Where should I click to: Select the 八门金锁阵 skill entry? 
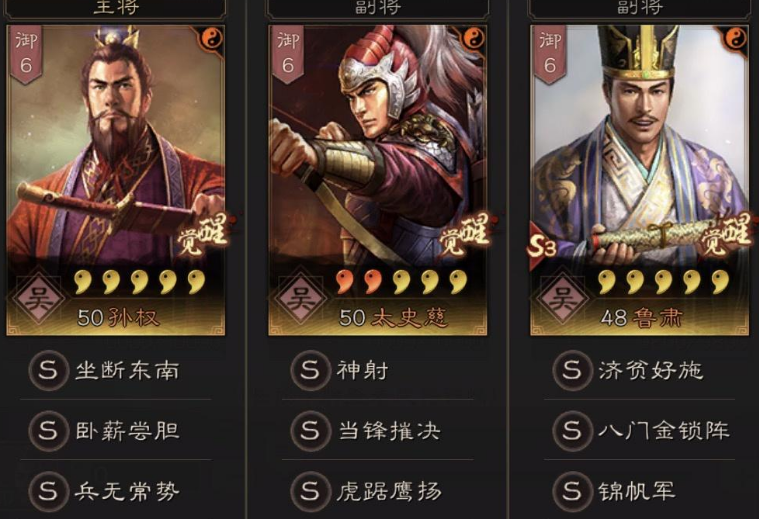(639, 431)
